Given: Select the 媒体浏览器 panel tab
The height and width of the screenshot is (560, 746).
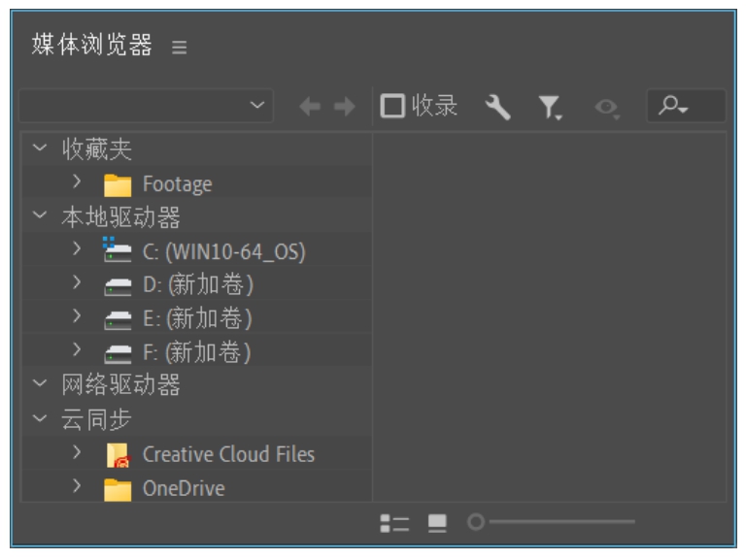Looking at the screenshot, I should [x=91, y=45].
